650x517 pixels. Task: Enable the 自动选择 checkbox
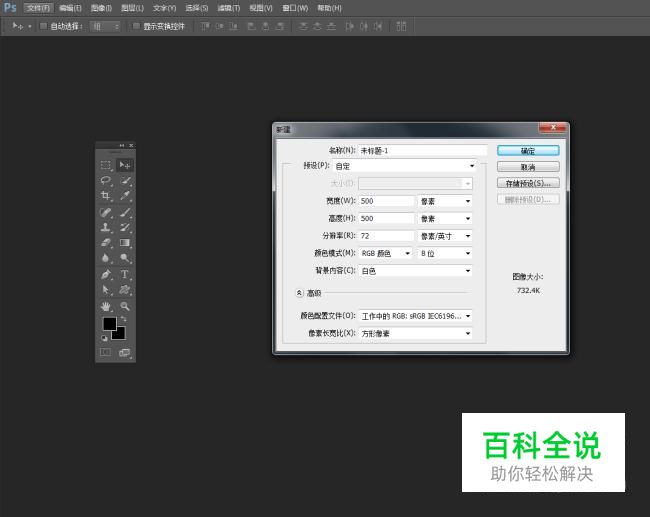tap(43, 26)
